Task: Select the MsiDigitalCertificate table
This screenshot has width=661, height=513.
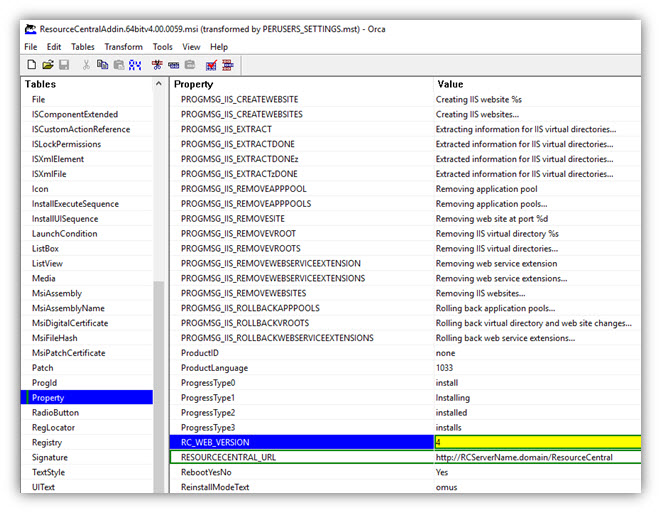Action: click(70, 323)
